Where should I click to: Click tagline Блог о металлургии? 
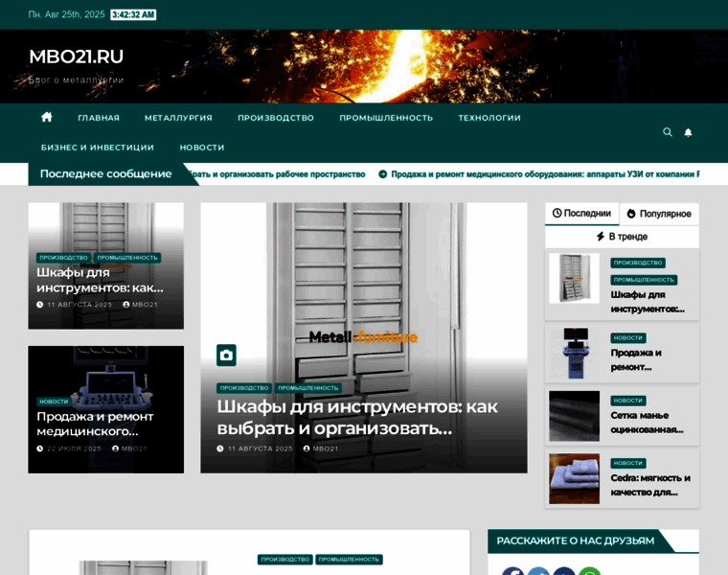pyautogui.click(x=76, y=80)
